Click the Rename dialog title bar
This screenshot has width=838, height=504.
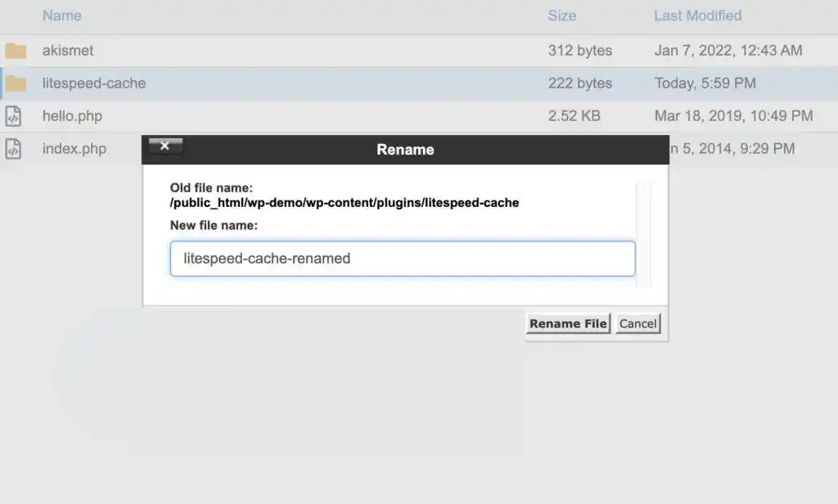pos(405,150)
